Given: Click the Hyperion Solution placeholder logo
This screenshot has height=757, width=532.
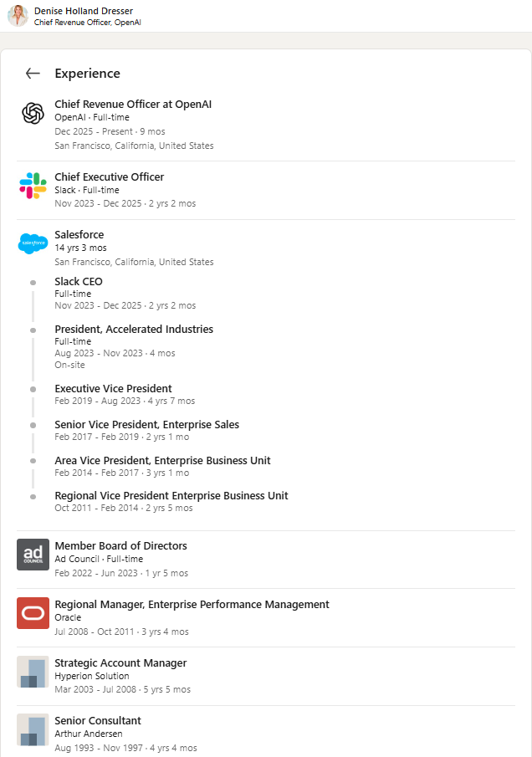Looking at the screenshot, I should (33, 672).
